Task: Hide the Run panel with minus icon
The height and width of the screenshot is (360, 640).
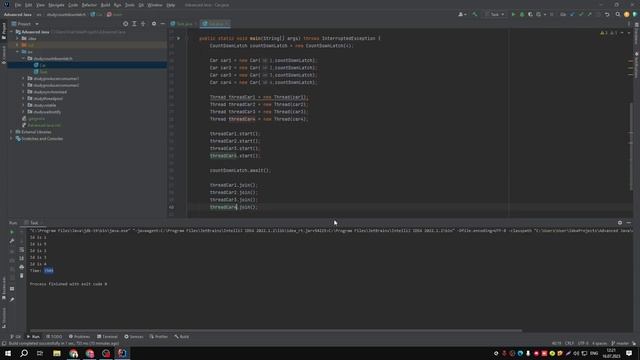Action: coord(629,223)
